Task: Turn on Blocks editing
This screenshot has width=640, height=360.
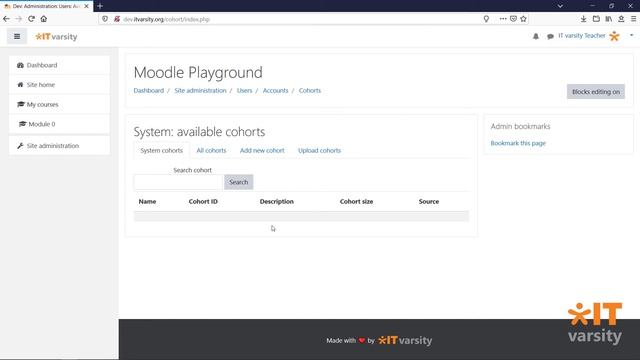Action: point(596,92)
